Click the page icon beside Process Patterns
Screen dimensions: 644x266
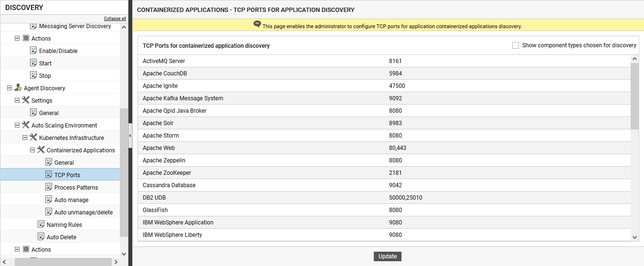(49, 187)
